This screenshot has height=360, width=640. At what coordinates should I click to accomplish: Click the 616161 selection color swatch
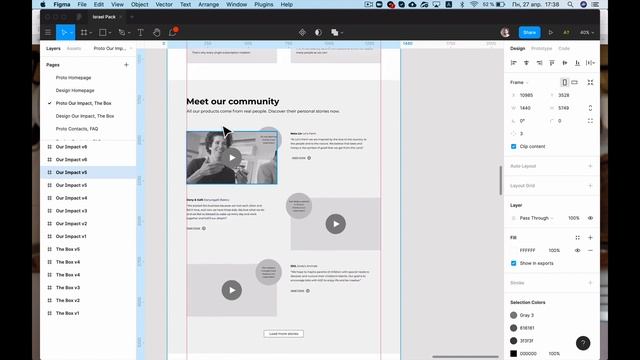[x=513, y=328]
